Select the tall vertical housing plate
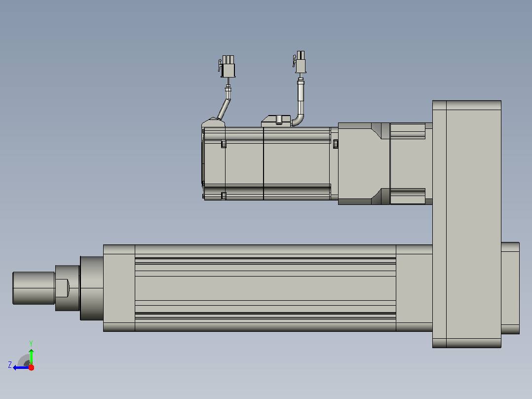 (466, 224)
